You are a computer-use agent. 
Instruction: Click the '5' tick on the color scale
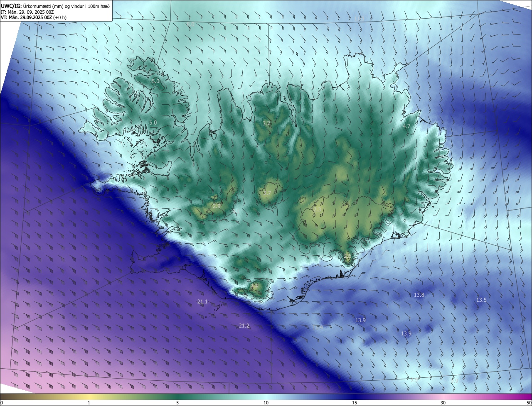tap(177, 403)
